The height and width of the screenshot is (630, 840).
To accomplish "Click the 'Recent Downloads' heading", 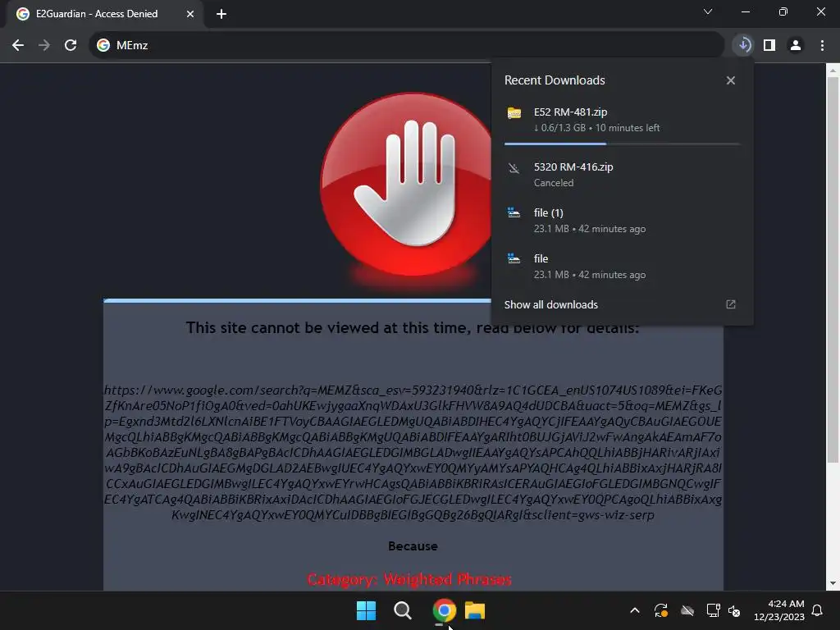I will tap(555, 80).
